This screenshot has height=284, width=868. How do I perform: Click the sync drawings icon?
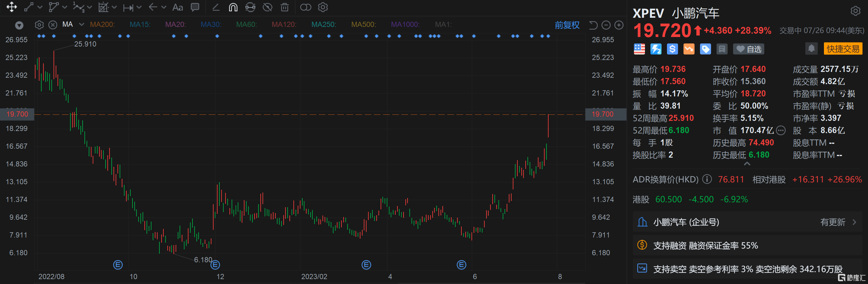250,7
